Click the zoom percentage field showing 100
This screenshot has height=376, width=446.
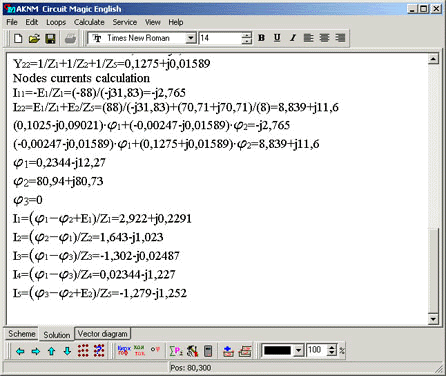316,350
